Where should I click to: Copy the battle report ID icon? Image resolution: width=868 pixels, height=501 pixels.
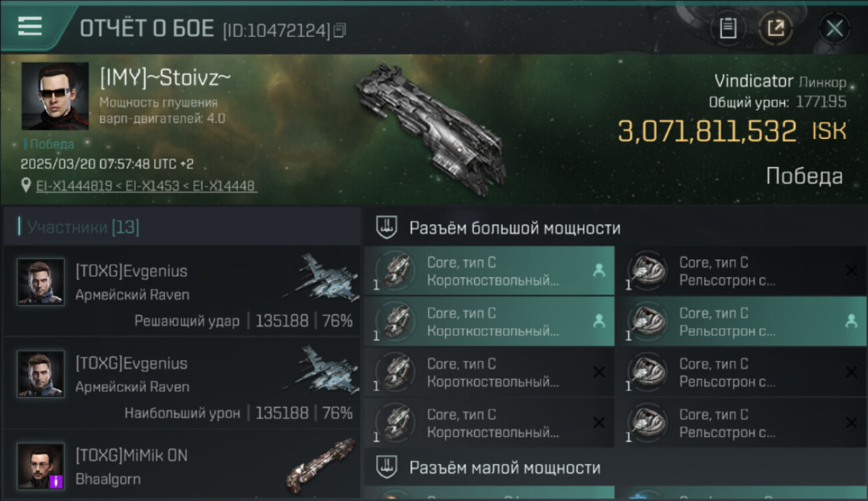(x=340, y=30)
